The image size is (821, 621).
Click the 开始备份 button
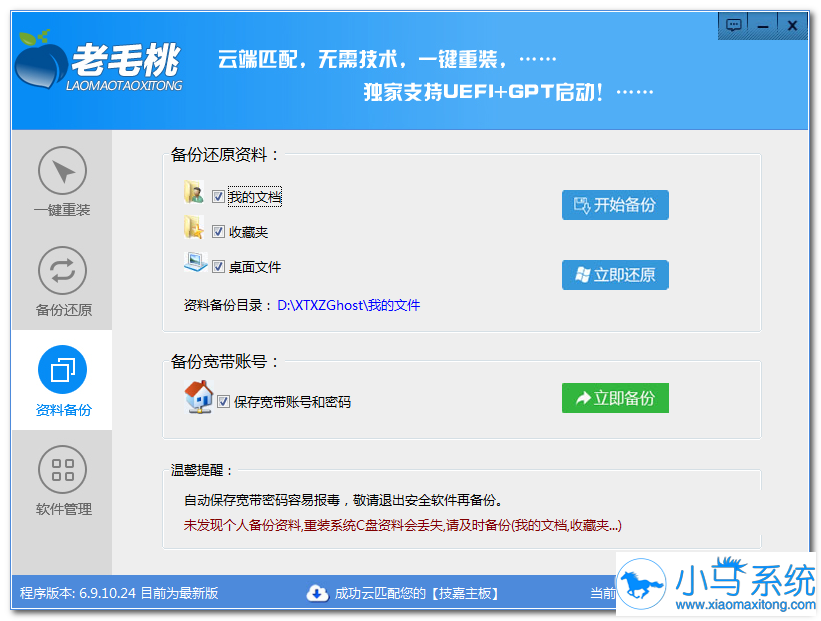point(615,204)
